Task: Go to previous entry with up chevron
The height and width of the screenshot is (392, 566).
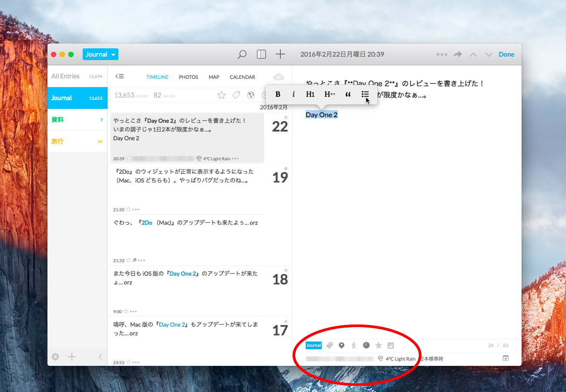Action: (x=473, y=55)
